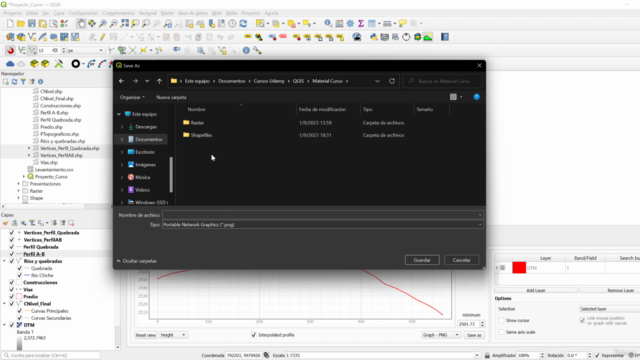Toggle visibility of Predio layer
Image resolution: width=640 pixels, height=360 pixels.
click(x=11, y=297)
